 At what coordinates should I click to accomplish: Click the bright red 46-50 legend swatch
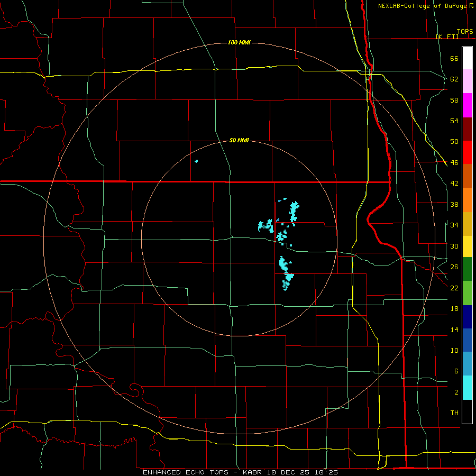(x=467, y=152)
